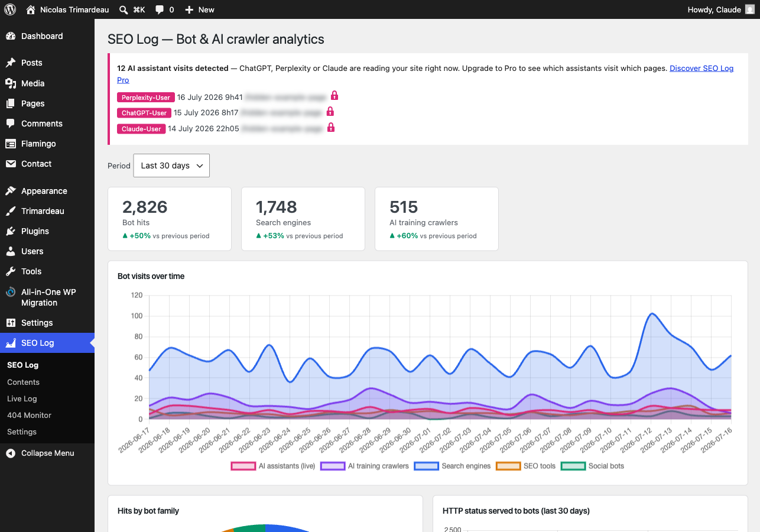The height and width of the screenshot is (532, 760).
Task: Click the lock icon on the ChatGPT-User row
Action: tap(330, 111)
